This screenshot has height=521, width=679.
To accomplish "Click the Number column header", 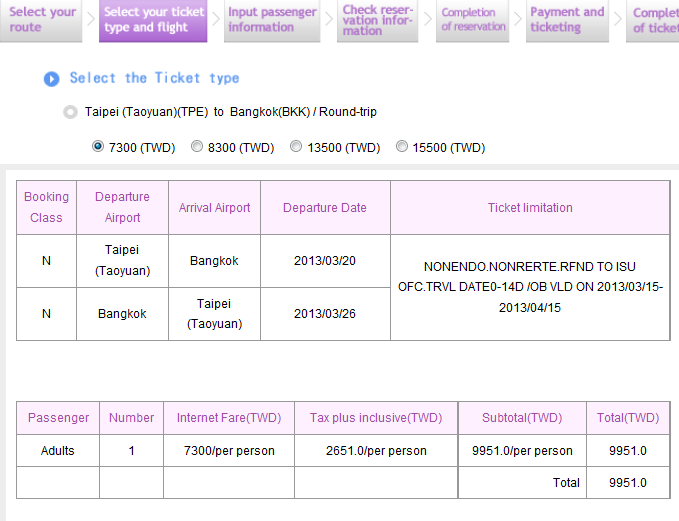I will (132, 418).
